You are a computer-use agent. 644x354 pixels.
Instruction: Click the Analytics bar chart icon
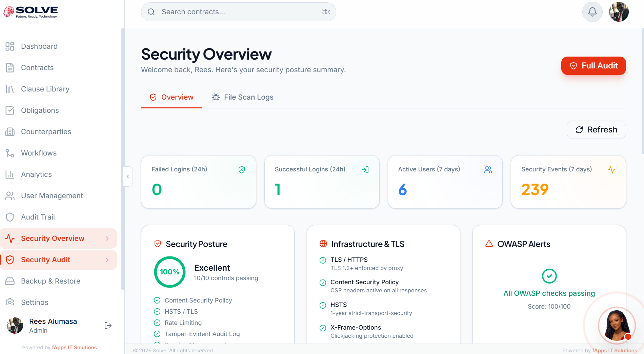[10, 174]
